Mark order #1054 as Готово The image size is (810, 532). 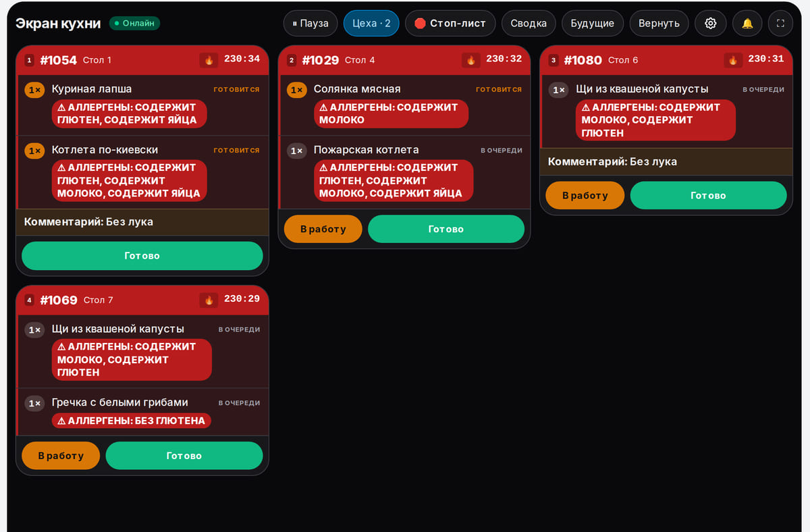point(142,256)
